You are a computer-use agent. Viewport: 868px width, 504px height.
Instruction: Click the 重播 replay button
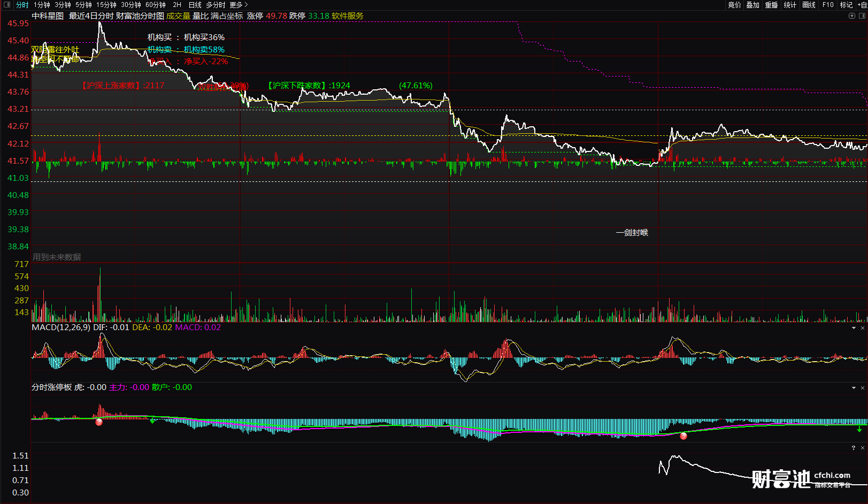771,5
